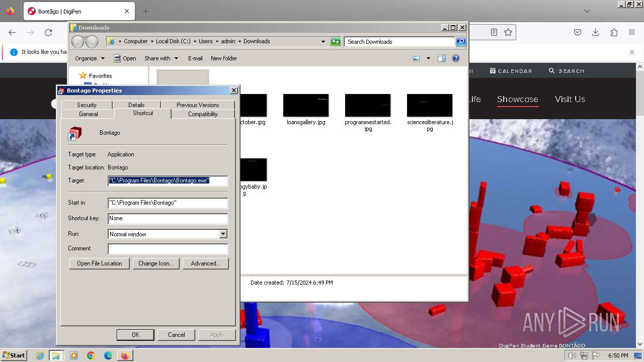Open the Previous Versions tab
Viewport: 644px width, 362px height.
coord(198,105)
